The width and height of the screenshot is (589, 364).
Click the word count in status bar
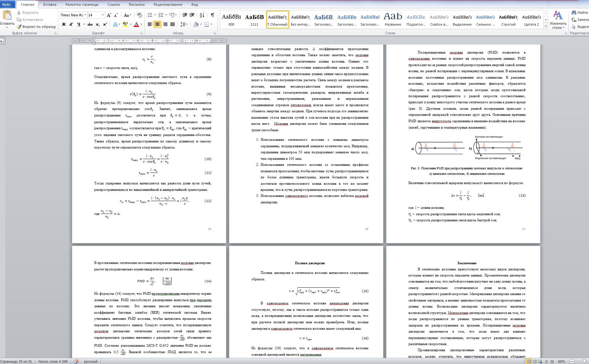click(x=53, y=361)
